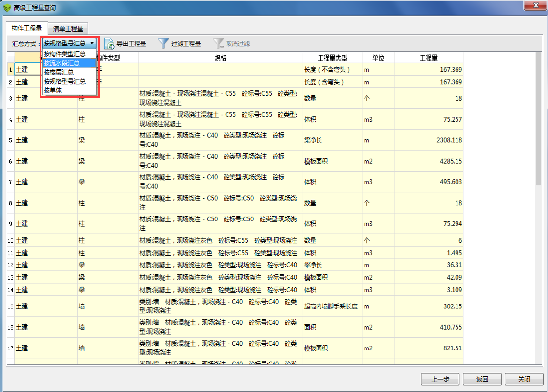Click the filter quantities funnel icon

[x=163, y=44]
